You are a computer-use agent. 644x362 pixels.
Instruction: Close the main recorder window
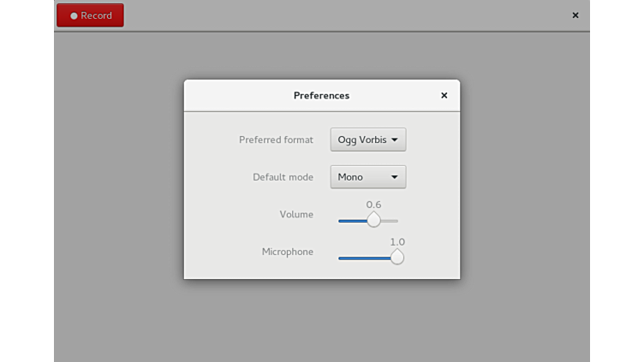coord(575,15)
